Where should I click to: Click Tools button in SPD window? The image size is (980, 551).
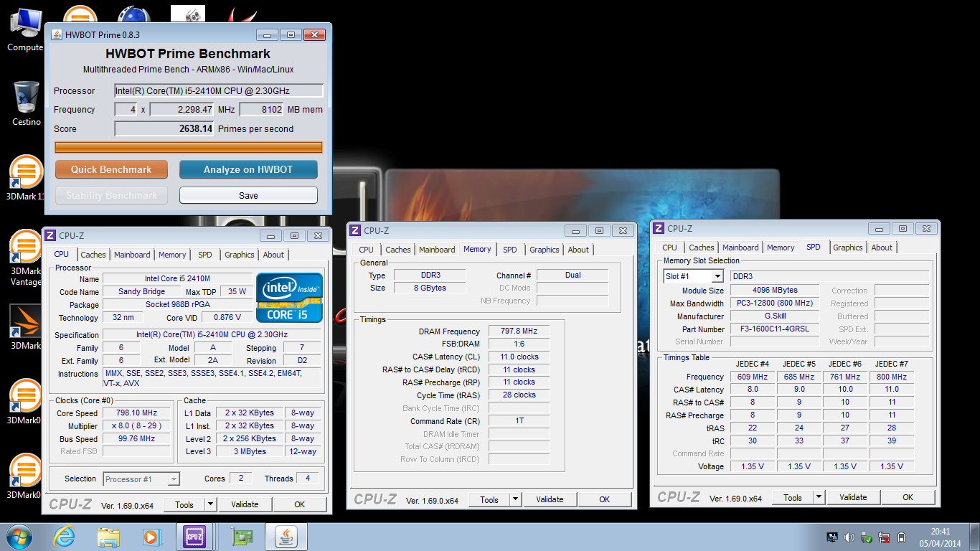pyautogui.click(x=793, y=497)
